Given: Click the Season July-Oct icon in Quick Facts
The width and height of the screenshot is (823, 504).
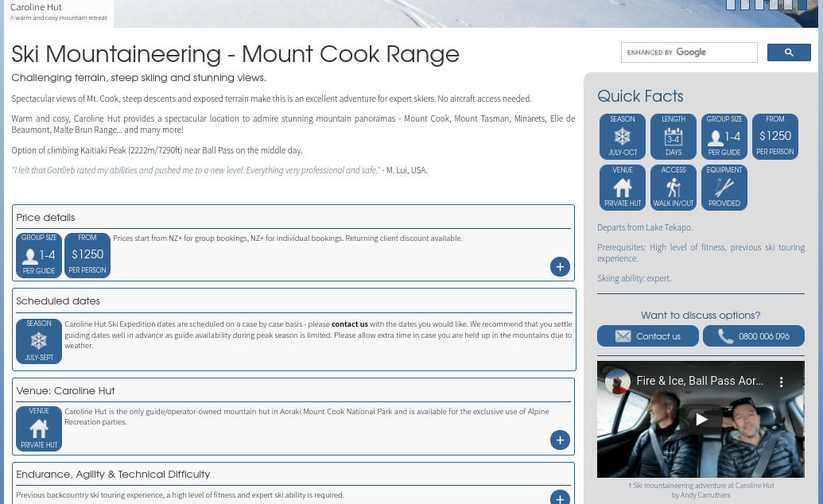Looking at the screenshot, I should click(623, 137).
